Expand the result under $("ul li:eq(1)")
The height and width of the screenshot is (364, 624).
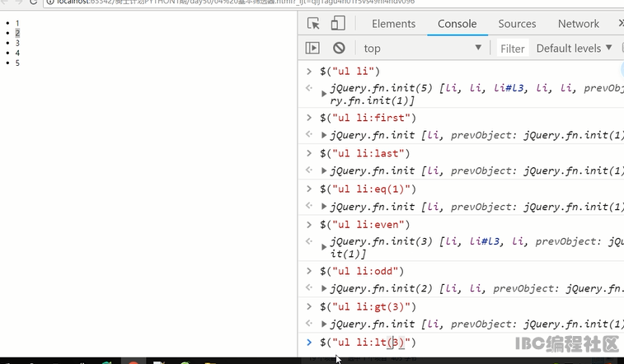pyautogui.click(x=324, y=206)
